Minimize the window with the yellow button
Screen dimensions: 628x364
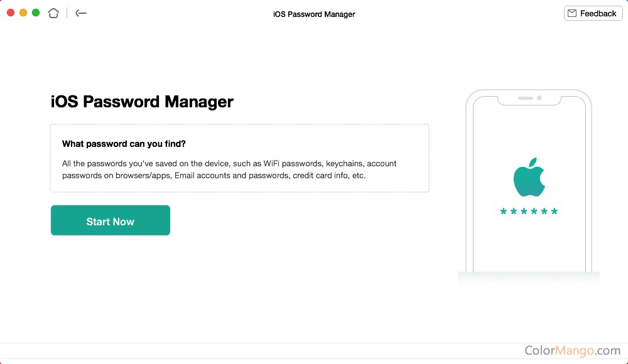23,13
